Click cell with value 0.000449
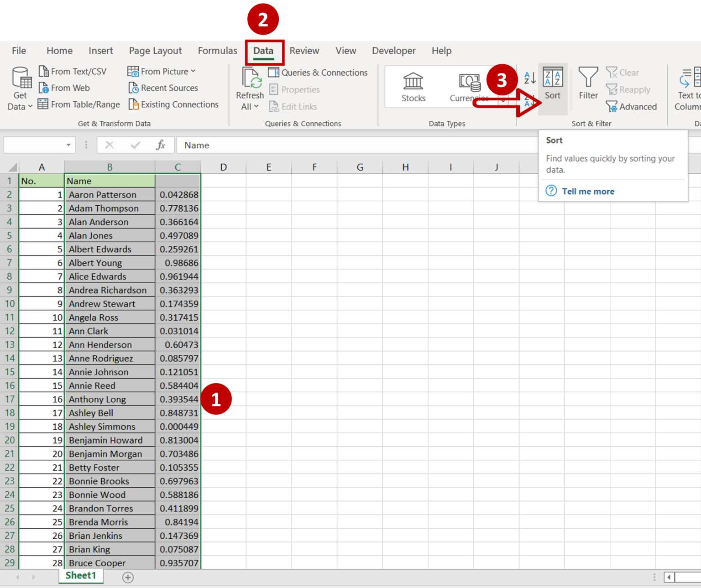701x588 pixels. (178, 427)
